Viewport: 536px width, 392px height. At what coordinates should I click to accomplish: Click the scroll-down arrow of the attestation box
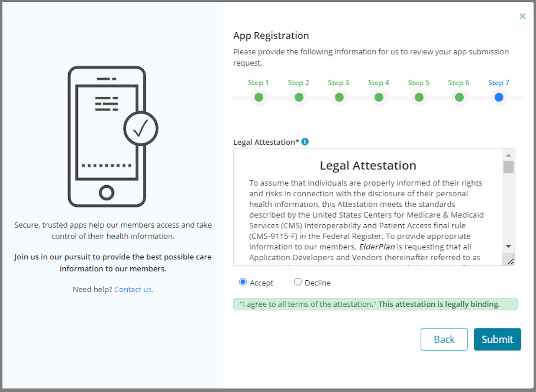tap(508, 246)
